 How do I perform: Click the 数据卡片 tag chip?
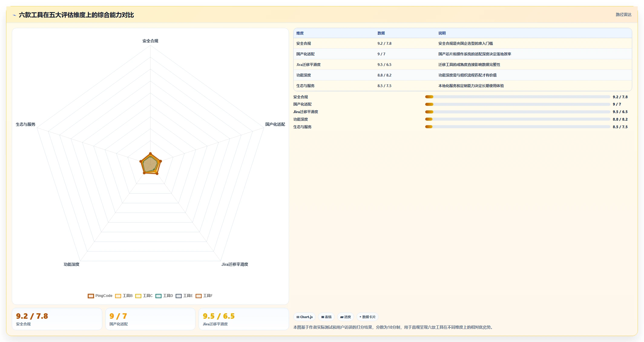(x=367, y=317)
